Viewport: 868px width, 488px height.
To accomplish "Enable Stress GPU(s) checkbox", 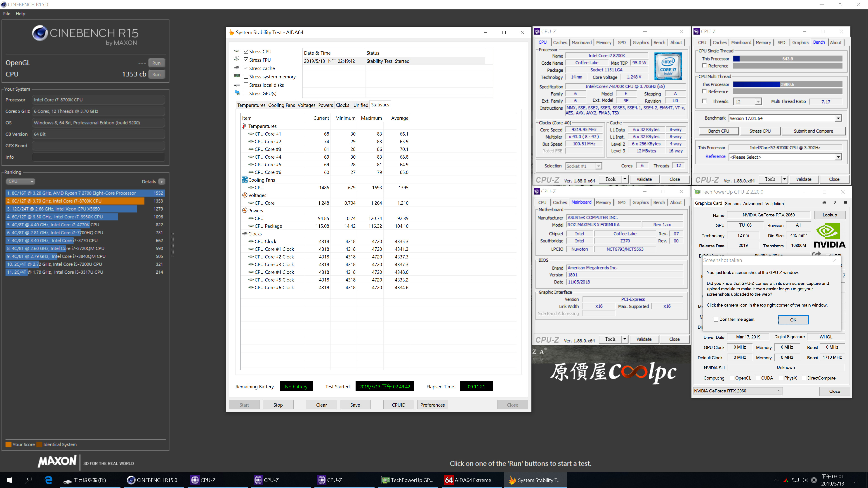I will click(246, 93).
